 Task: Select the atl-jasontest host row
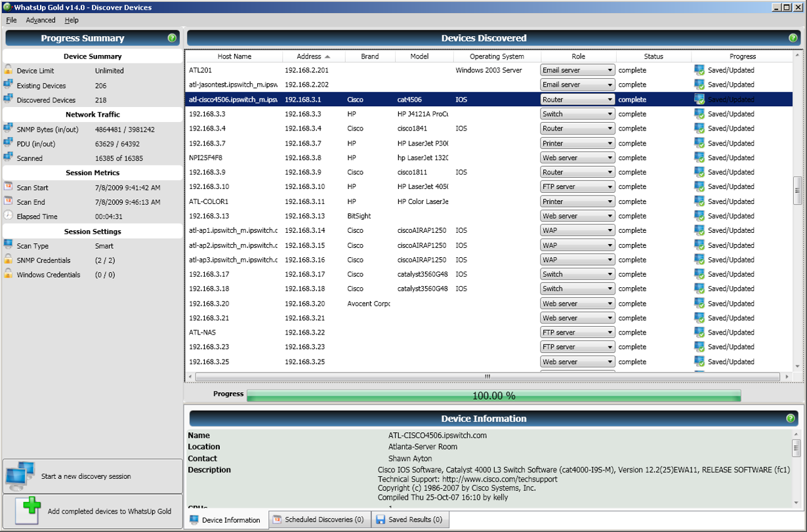coord(489,85)
